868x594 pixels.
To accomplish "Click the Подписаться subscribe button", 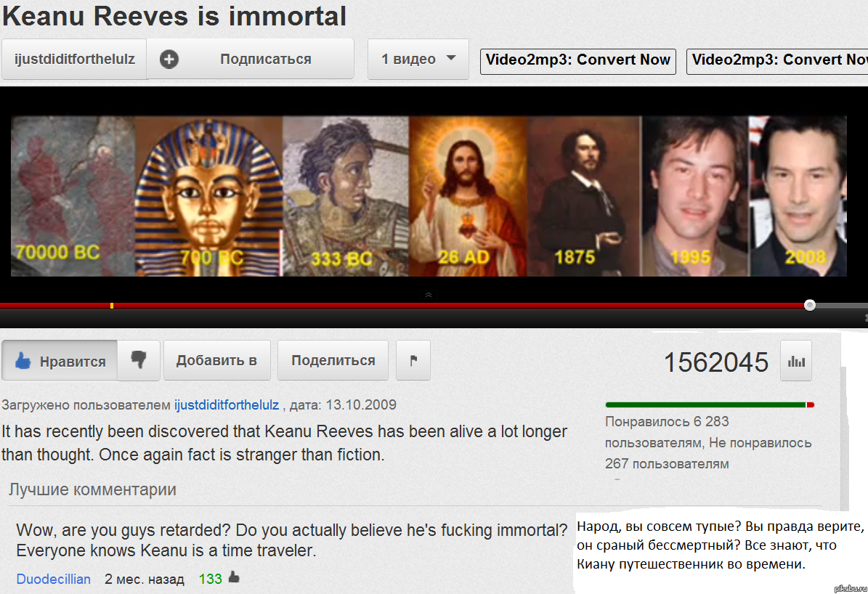I will [250, 59].
